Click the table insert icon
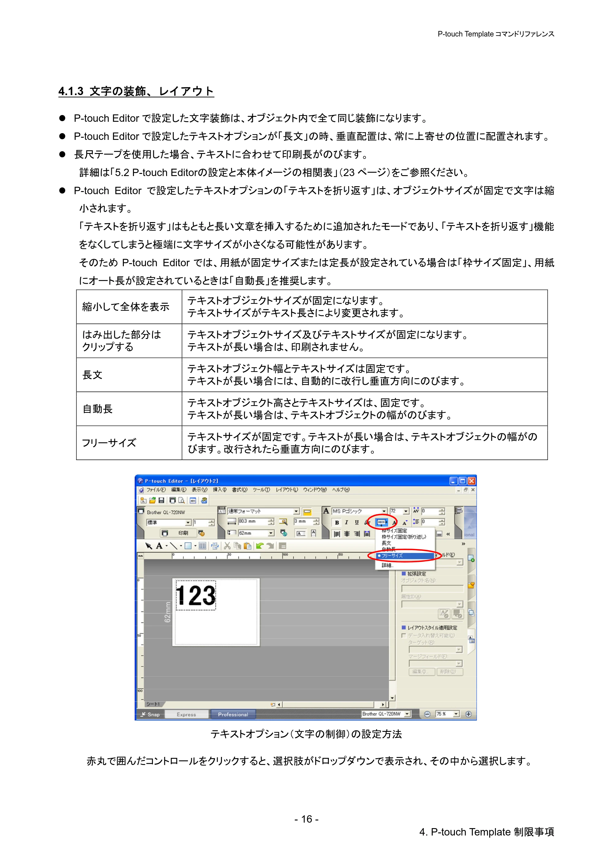 pos(203,546)
